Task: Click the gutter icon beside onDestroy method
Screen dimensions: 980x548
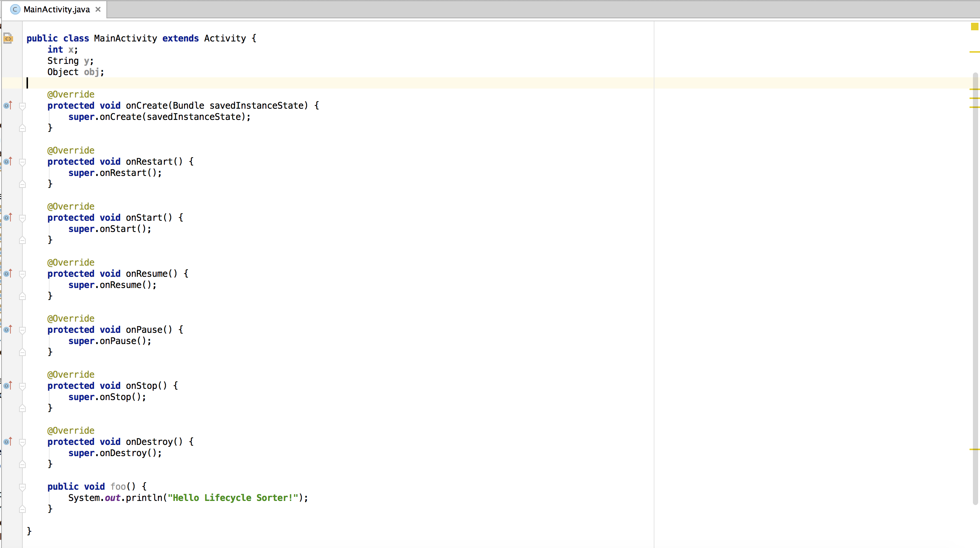Action: click(7, 442)
